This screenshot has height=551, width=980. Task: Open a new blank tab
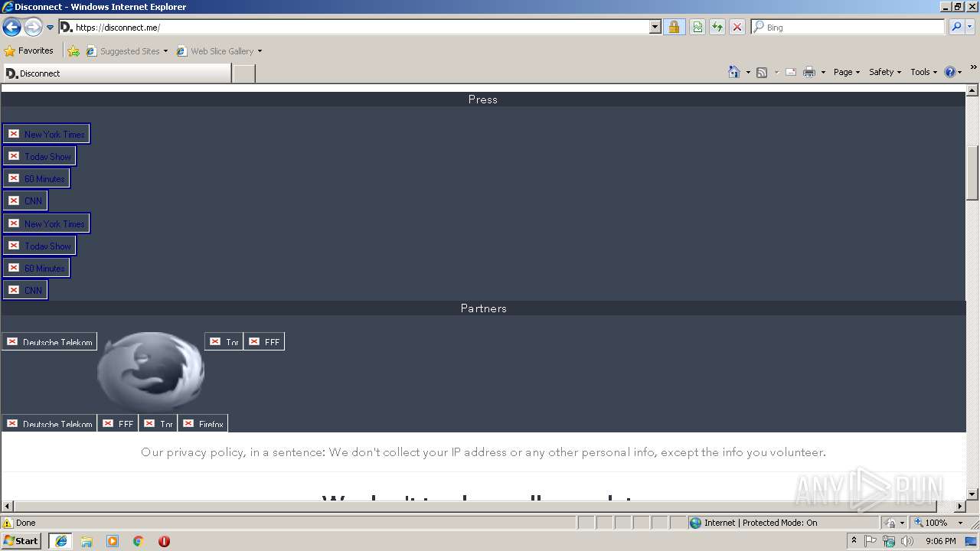click(243, 73)
